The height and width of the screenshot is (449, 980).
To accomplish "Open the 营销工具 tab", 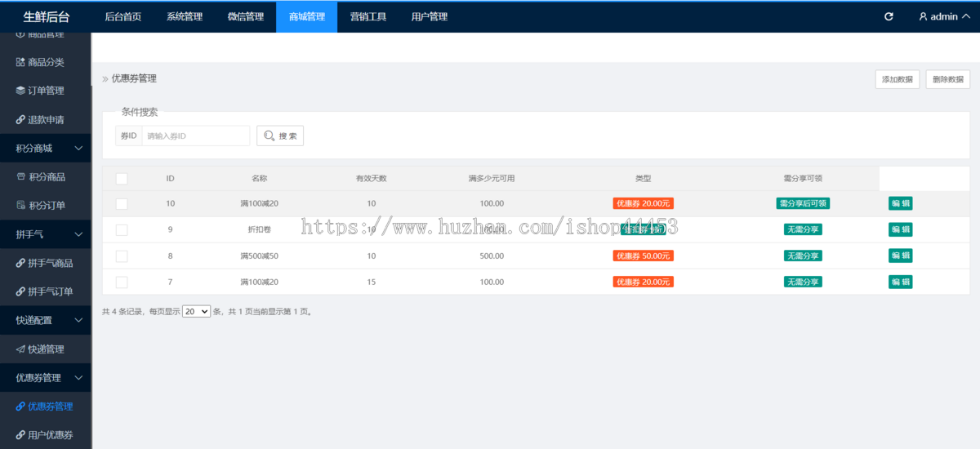I will tap(368, 16).
